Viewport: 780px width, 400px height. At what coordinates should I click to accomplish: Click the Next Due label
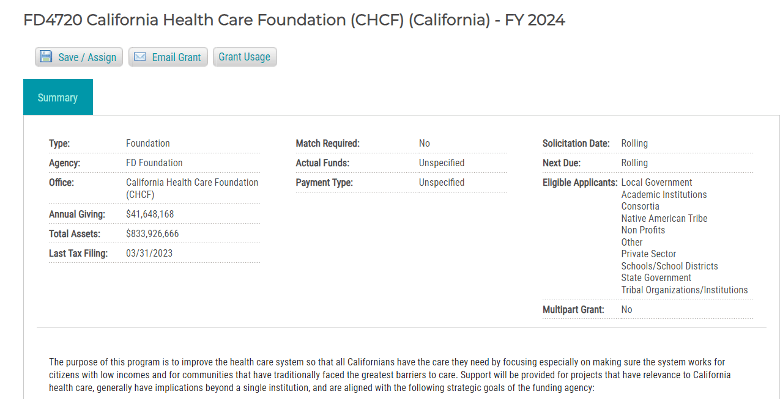(564, 162)
